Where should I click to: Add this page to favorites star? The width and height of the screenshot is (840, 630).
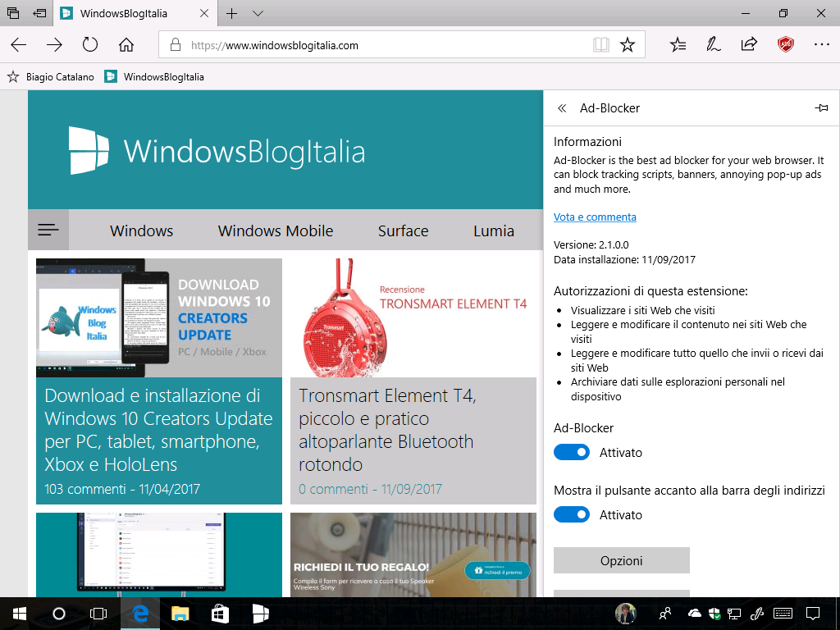(628, 45)
